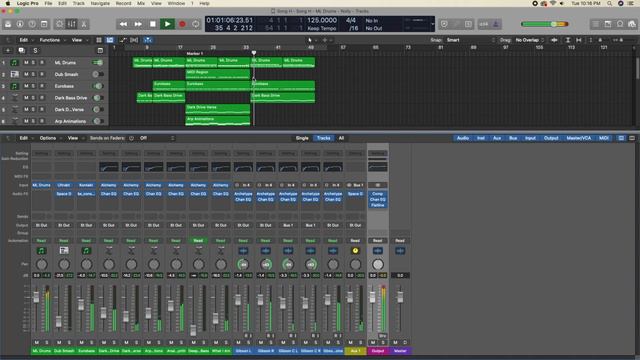The width and height of the screenshot is (640, 360).
Task: Filter mixer by Inst channel strips
Action: click(481, 138)
